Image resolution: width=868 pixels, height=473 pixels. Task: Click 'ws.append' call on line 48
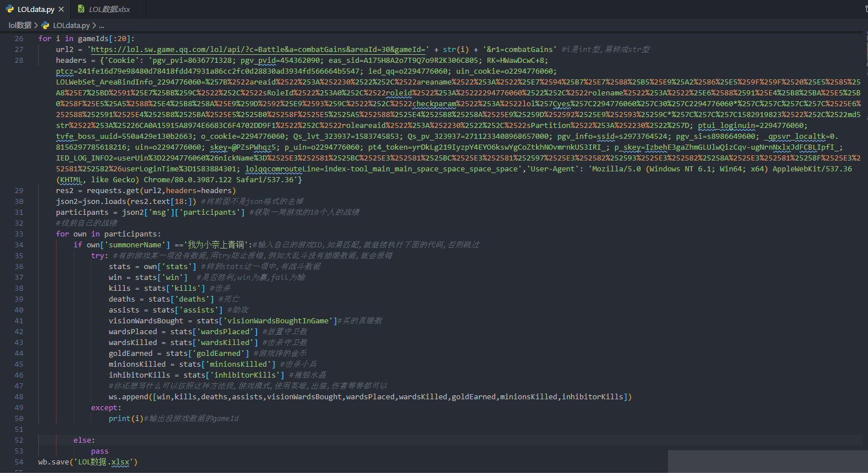128,396
